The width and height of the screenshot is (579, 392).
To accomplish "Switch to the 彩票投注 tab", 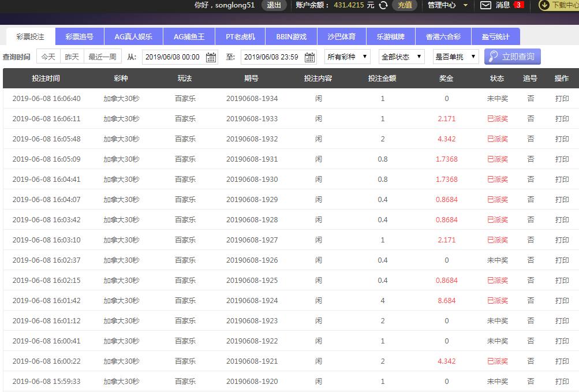I will coord(31,36).
